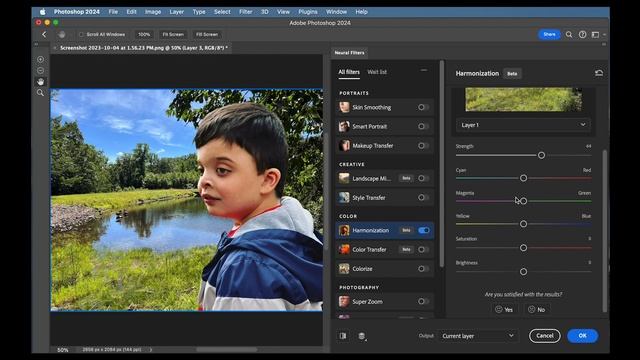This screenshot has width=640, height=360.
Task: Toggle the Makeup Transfer filter on
Action: [423, 146]
